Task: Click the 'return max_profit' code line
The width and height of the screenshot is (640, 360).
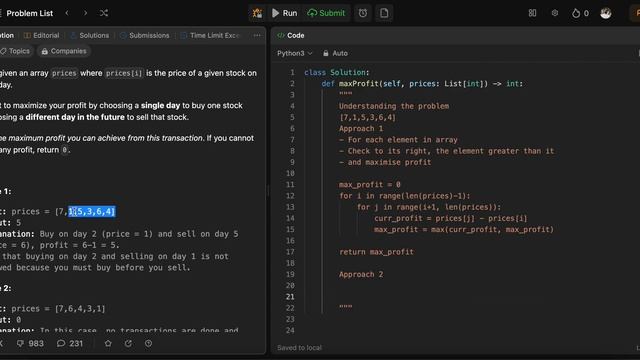Action: pos(376,252)
